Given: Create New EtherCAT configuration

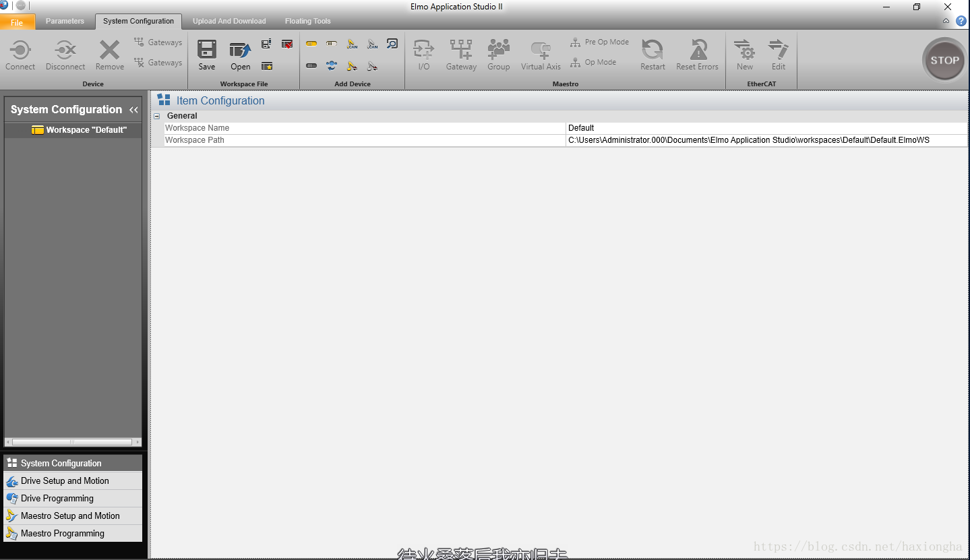Looking at the screenshot, I should (744, 55).
